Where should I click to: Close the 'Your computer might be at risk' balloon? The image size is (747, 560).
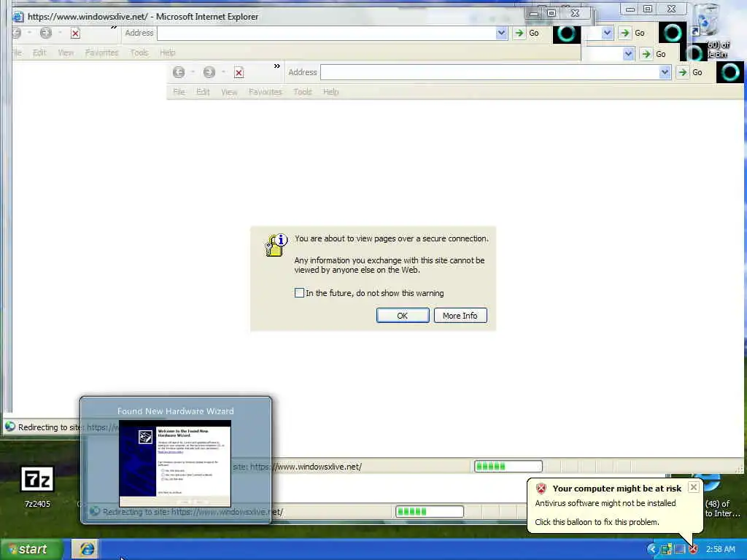tap(694, 487)
